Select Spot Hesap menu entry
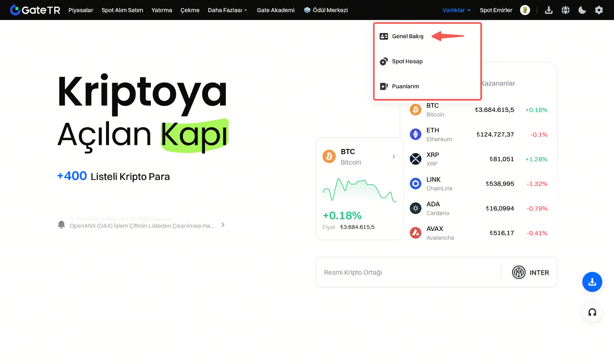This screenshot has width=614, height=364. click(407, 61)
